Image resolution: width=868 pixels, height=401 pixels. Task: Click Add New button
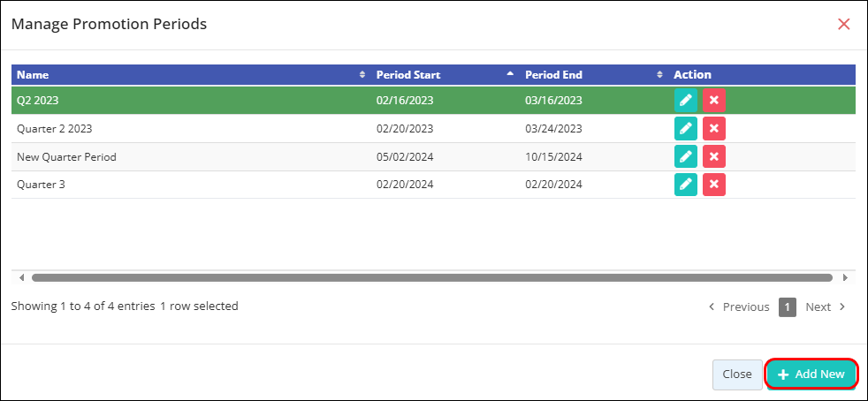tap(811, 375)
